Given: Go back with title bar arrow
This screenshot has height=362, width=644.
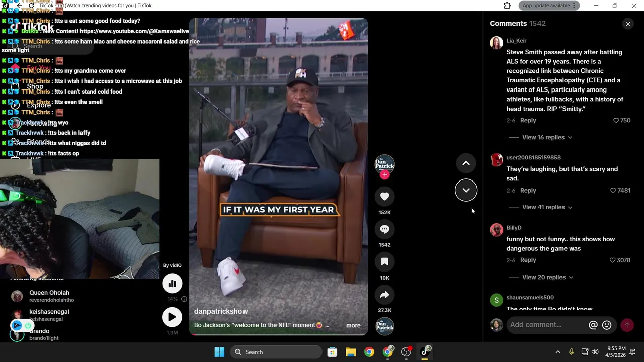Looking at the screenshot, I should [x=19, y=6].
